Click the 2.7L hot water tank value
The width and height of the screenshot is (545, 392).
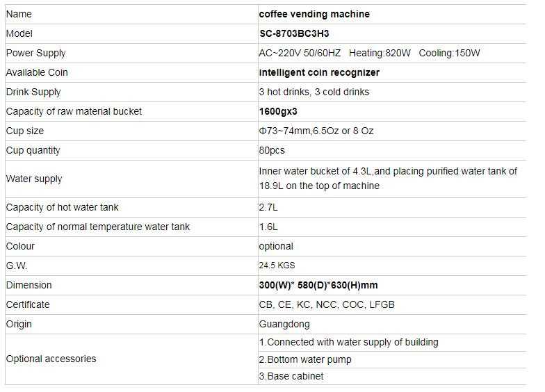pyautogui.click(x=268, y=207)
